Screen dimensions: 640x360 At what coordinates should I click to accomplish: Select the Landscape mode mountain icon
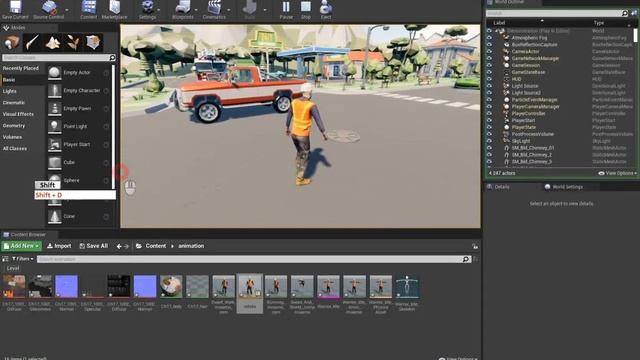pos(53,42)
